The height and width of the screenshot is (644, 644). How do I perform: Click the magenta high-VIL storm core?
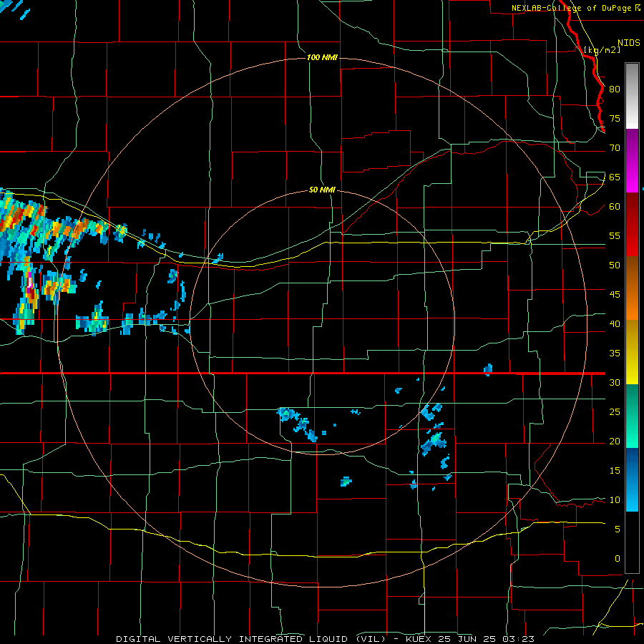tap(29, 283)
